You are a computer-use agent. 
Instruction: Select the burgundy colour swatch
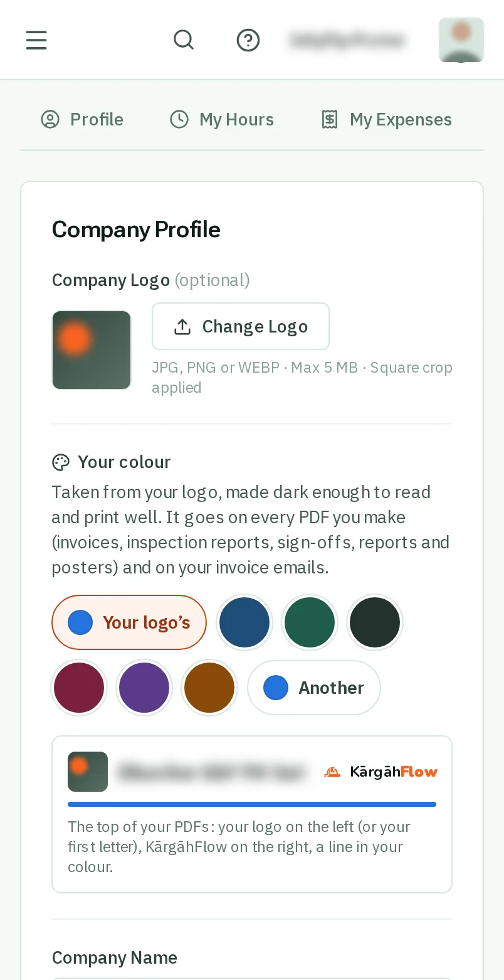click(x=79, y=688)
